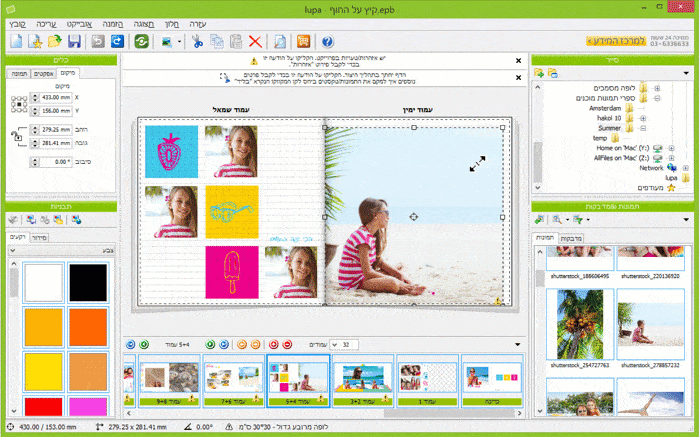Click the scissors cut icon
This screenshot has height=437, width=700.
coord(198,41)
